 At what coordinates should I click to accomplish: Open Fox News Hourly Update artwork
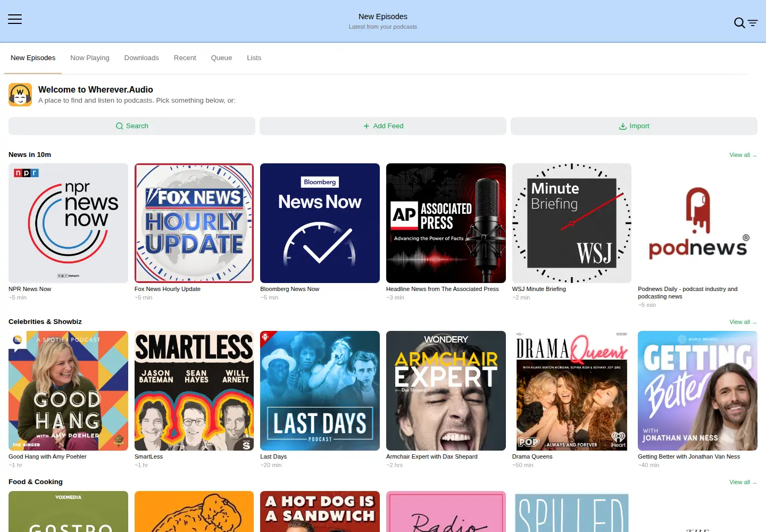click(x=194, y=223)
